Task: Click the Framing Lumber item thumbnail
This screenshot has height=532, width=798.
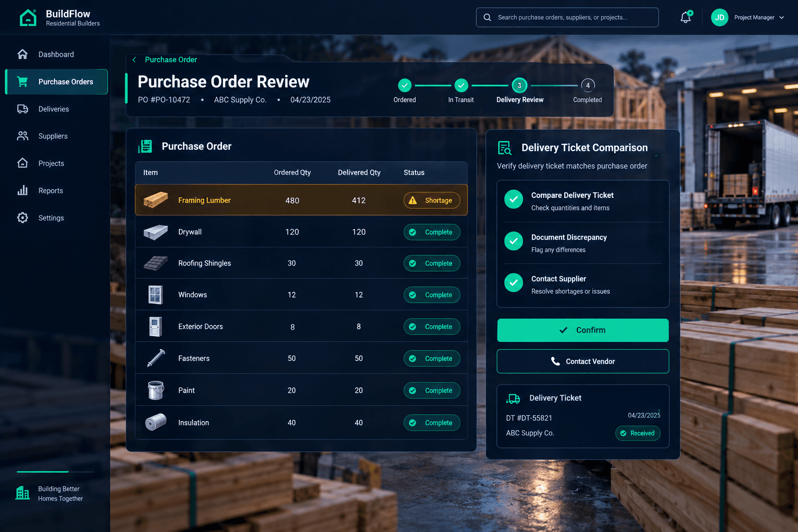Action: point(156,200)
